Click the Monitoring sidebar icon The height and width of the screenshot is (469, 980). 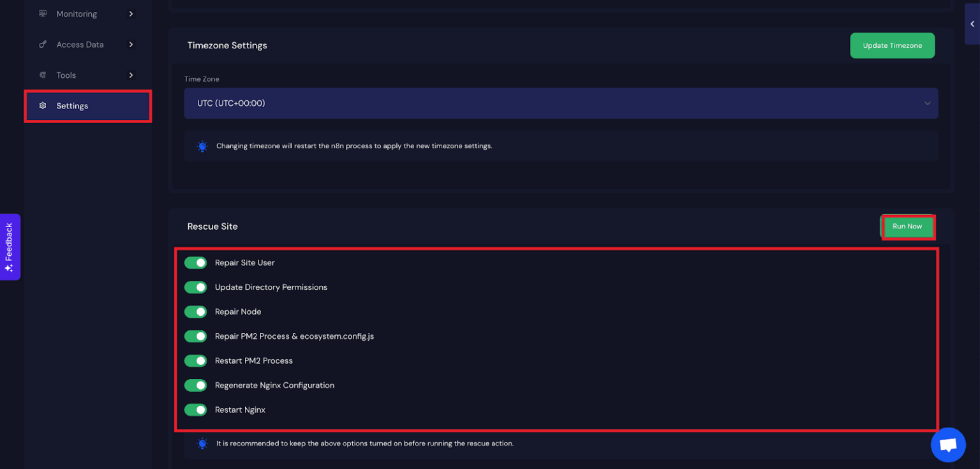tap(43, 13)
